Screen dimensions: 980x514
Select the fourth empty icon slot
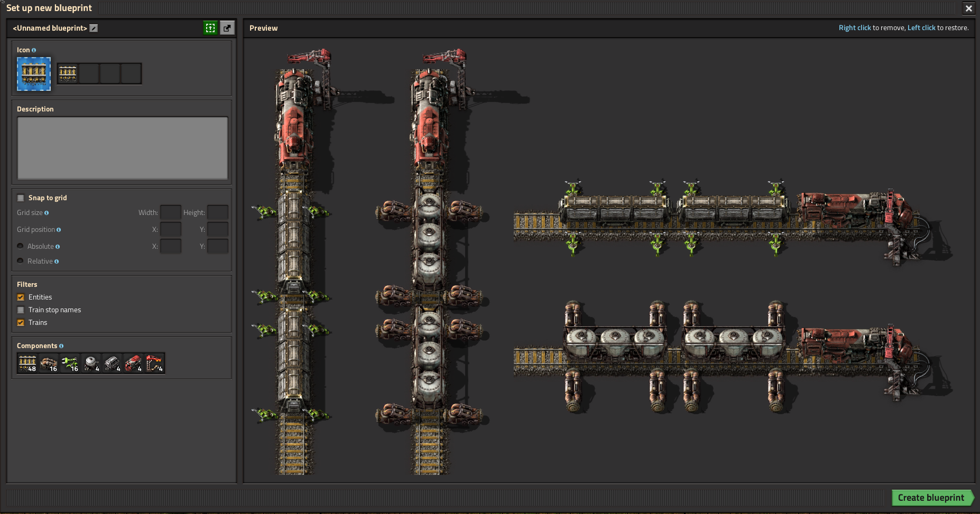131,73
